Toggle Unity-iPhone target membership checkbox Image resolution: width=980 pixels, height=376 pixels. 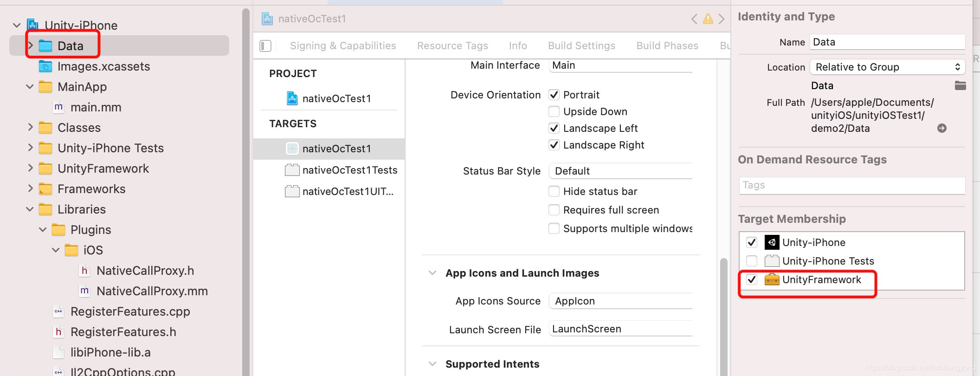(x=752, y=242)
